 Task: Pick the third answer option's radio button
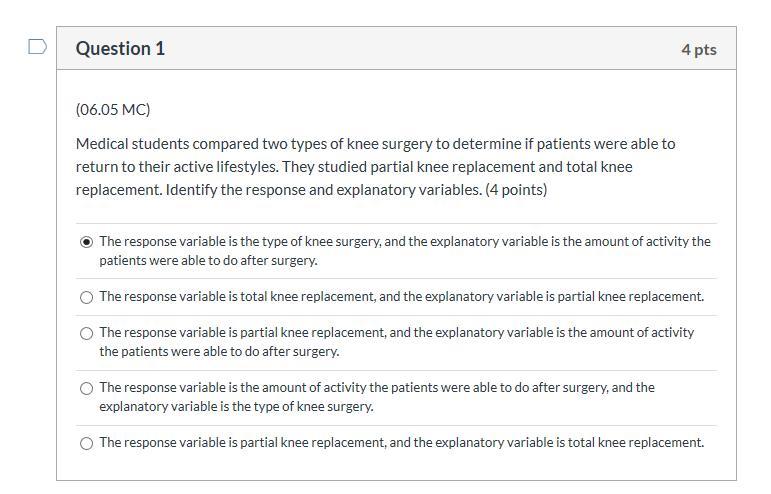point(86,333)
